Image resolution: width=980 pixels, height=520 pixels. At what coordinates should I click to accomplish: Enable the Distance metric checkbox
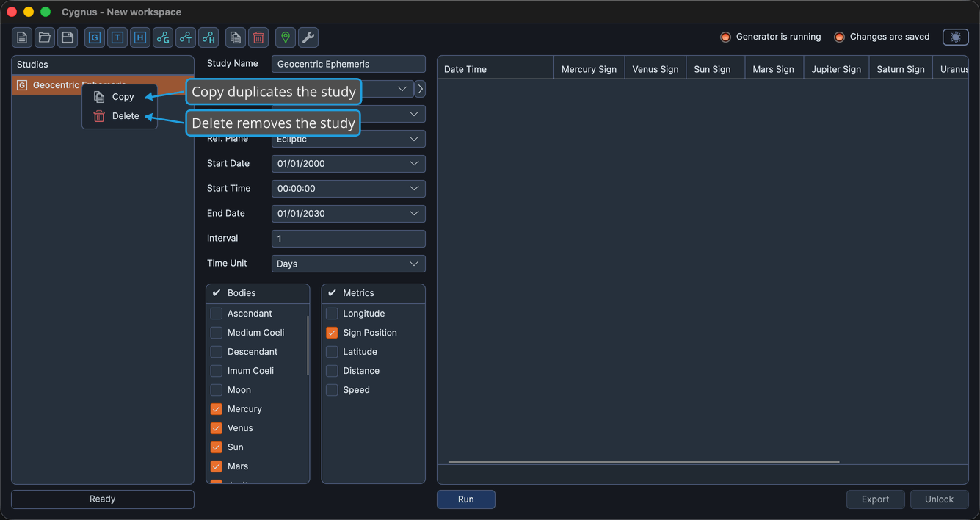(332, 371)
